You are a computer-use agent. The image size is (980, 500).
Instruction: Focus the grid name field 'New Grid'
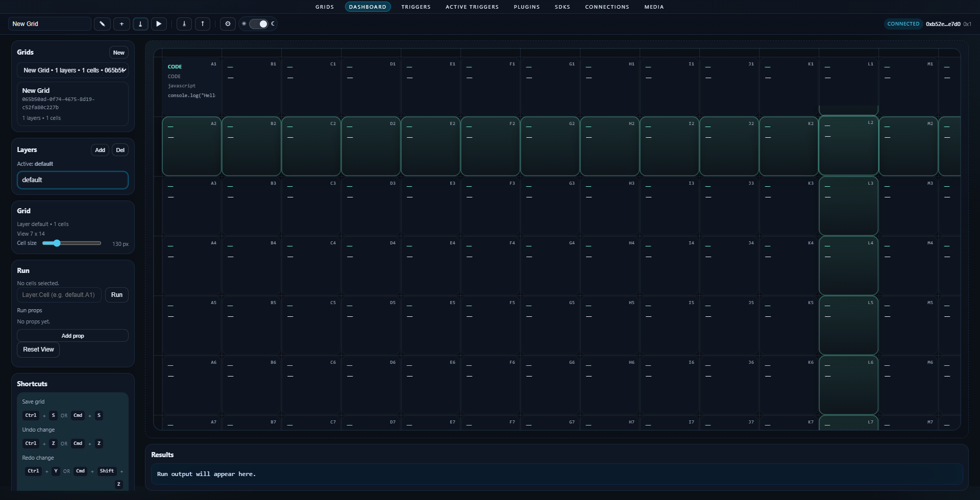coord(50,24)
